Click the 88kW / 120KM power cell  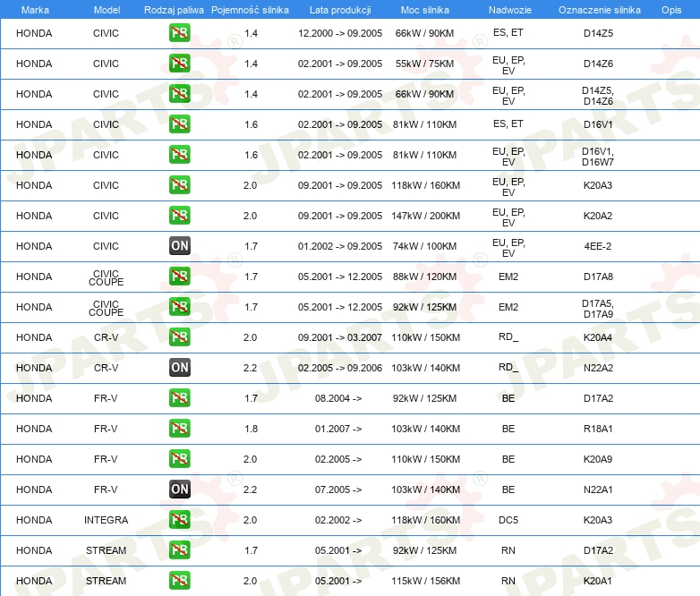[424, 277]
